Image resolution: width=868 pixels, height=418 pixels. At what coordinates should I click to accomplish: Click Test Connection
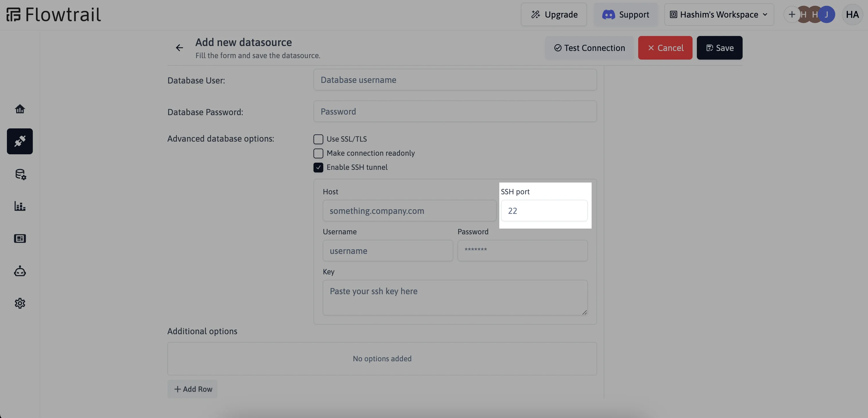589,48
